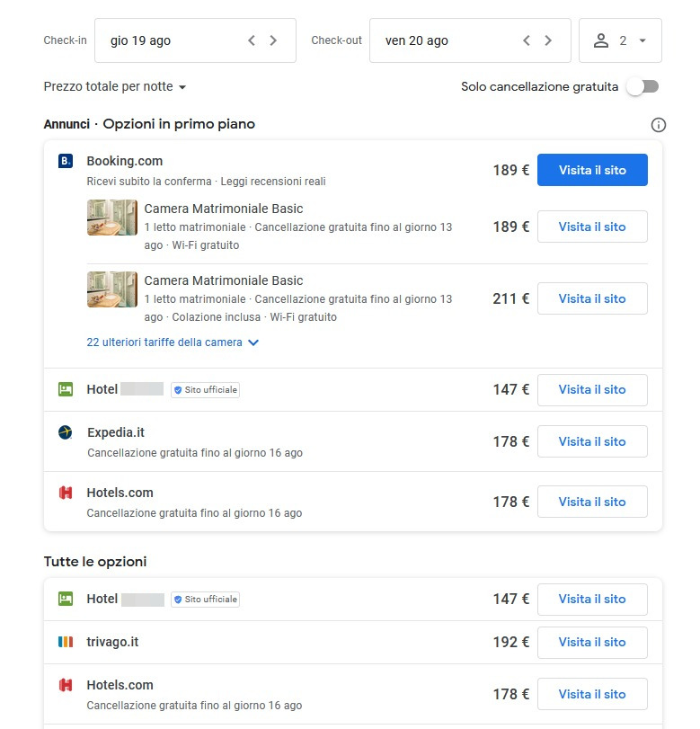
Task: Visit official hotel site in featured options
Action: pos(592,389)
